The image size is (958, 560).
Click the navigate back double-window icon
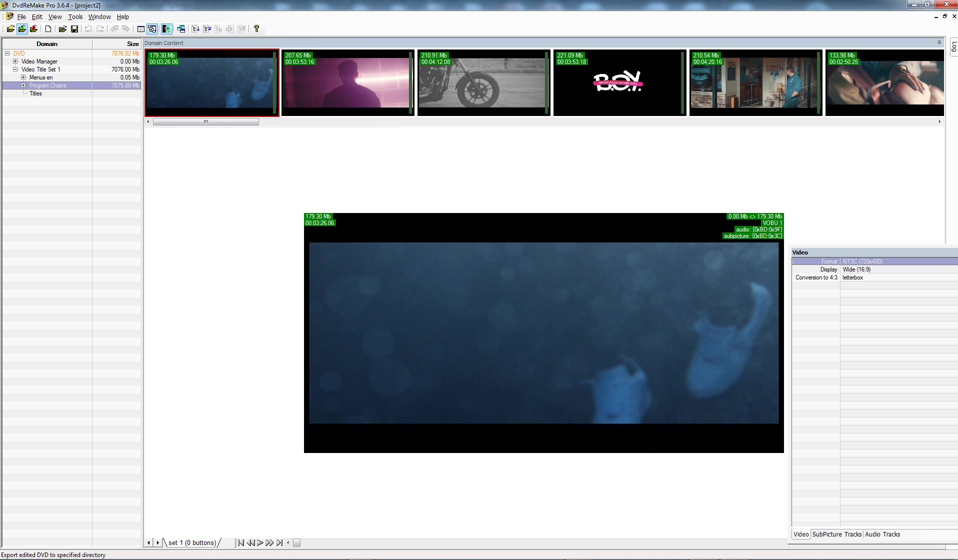pyautogui.click(x=114, y=29)
